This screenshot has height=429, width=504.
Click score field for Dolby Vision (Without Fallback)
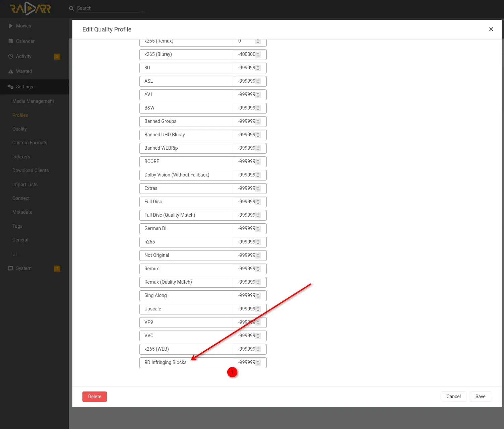tap(250, 175)
